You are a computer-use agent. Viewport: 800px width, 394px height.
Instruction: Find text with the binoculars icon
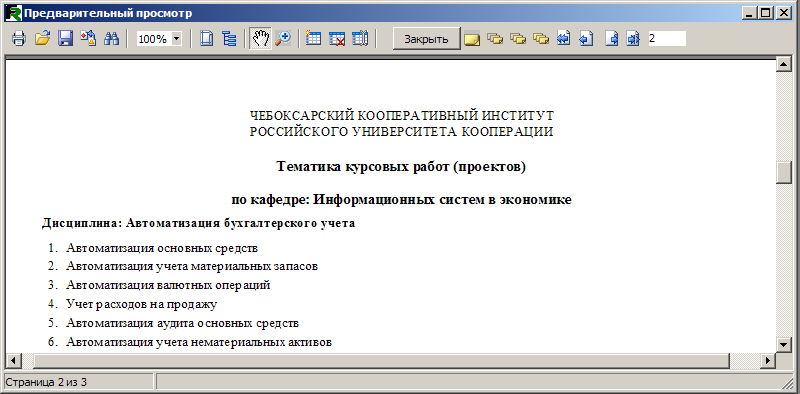[x=111, y=39]
